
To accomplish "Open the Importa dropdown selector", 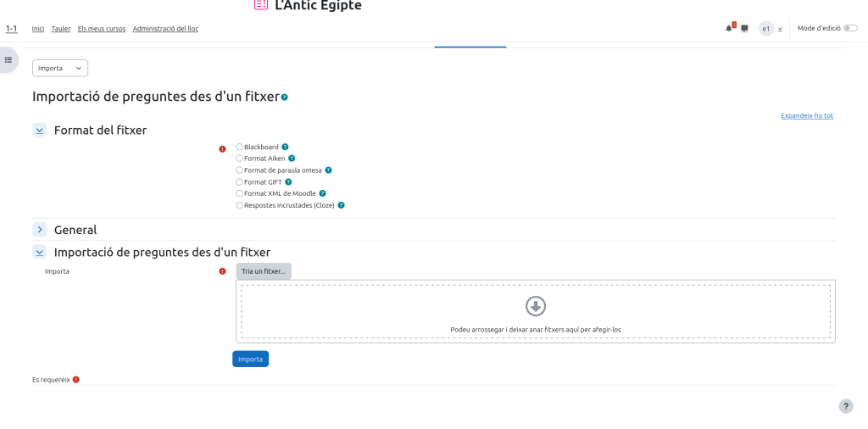I will coord(60,68).
